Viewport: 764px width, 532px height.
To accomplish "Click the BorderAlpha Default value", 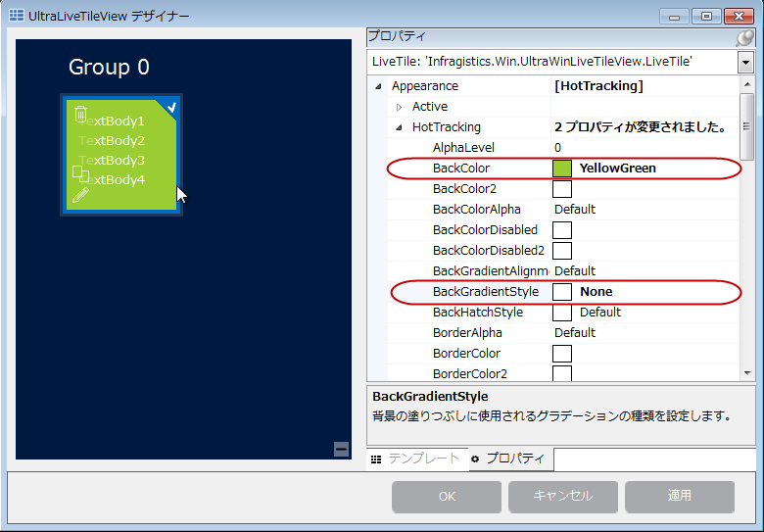I will (575, 333).
